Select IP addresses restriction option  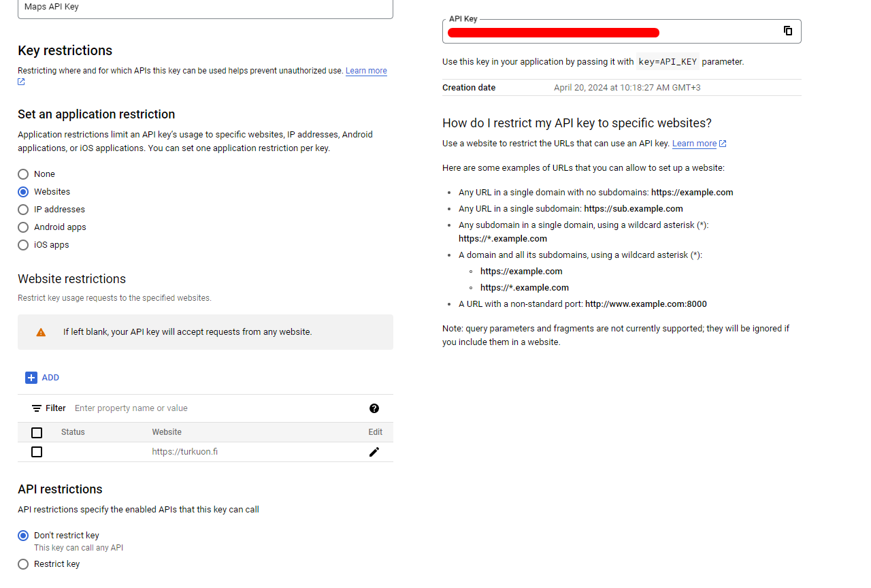[23, 210]
